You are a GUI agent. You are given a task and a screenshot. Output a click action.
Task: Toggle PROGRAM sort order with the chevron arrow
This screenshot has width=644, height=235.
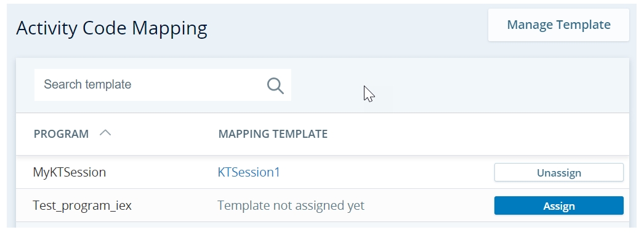(x=105, y=133)
